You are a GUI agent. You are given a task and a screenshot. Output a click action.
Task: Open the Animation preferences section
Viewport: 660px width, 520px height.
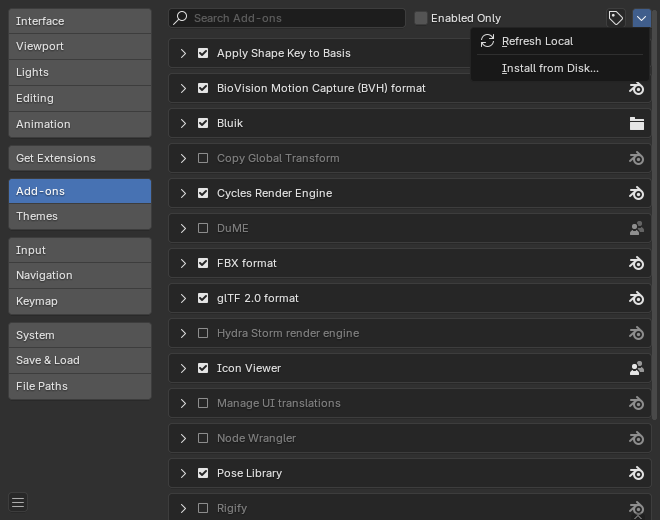pyautogui.click(x=80, y=124)
